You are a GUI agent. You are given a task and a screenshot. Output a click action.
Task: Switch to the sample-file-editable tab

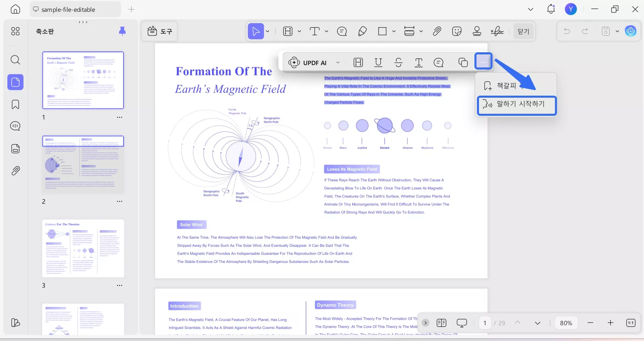click(75, 9)
